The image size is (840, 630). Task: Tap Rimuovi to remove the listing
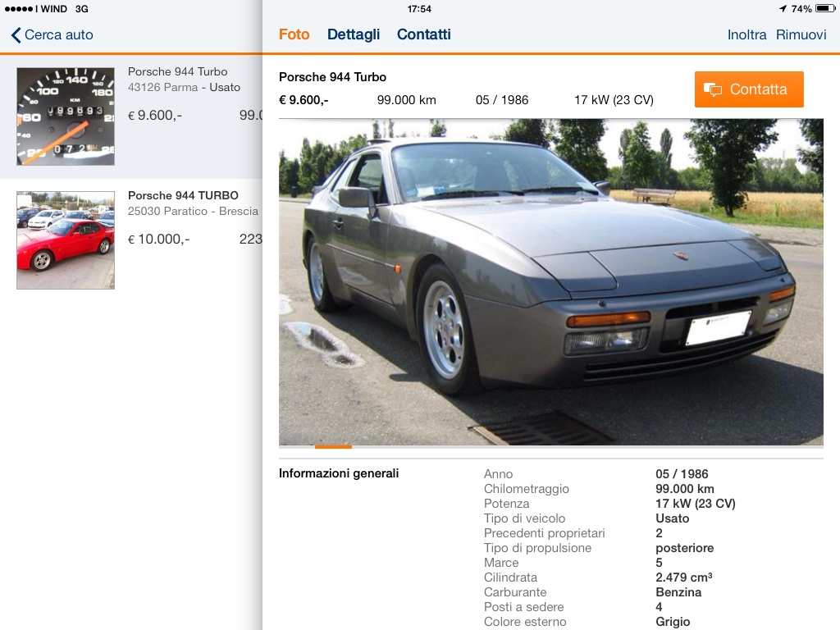tap(801, 34)
